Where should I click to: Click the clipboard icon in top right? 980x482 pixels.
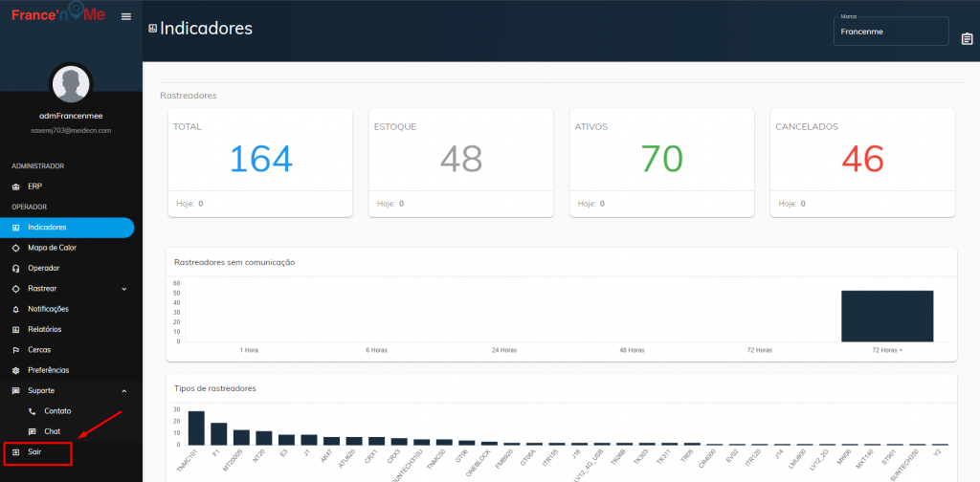[x=967, y=39]
